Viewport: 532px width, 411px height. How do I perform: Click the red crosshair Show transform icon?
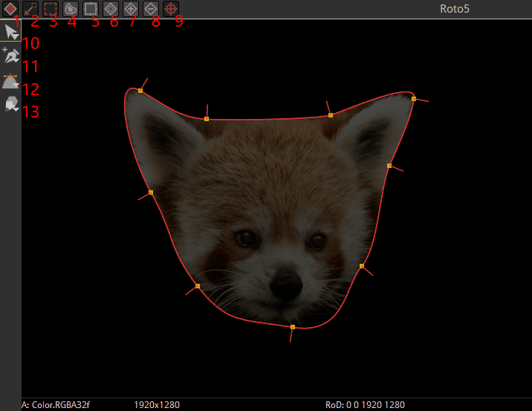(171, 9)
